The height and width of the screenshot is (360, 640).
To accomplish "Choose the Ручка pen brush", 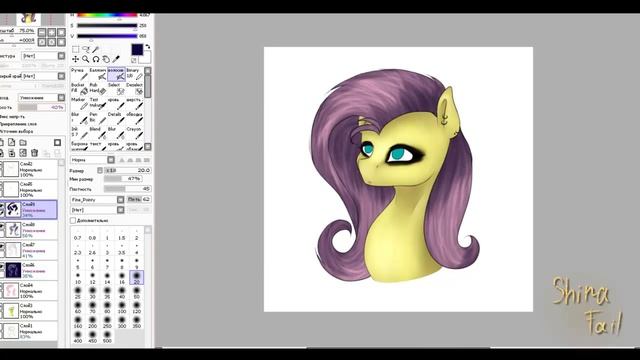I will pyautogui.click(x=79, y=75).
